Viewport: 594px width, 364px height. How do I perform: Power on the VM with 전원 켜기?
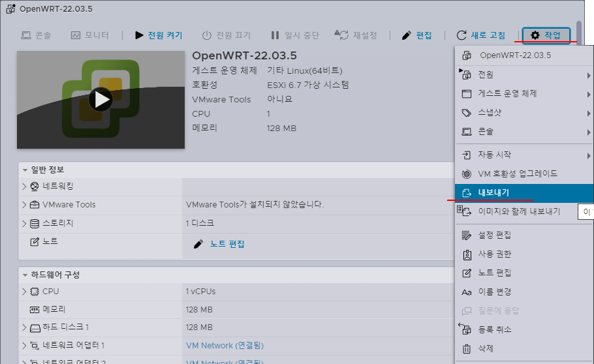click(159, 35)
